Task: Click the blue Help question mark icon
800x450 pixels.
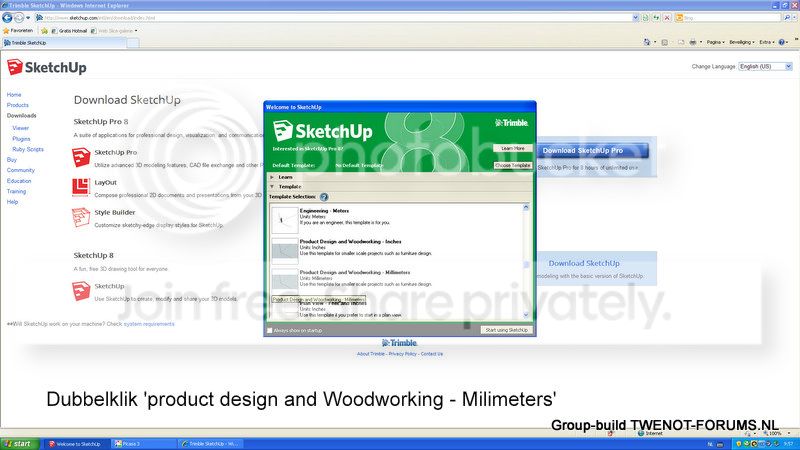Action: point(781,42)
